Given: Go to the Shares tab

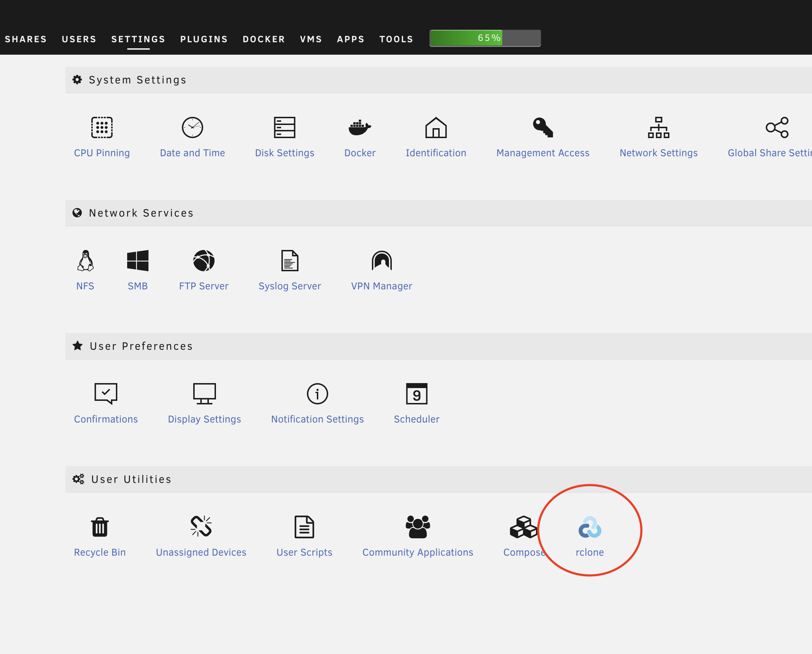Looking at the screenshot, I should point(26,39).
